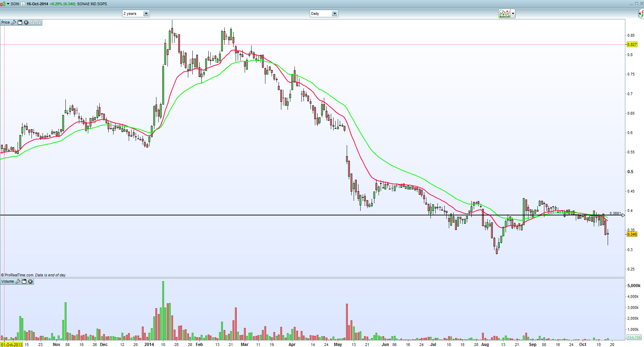
Task: Click the candlestick chart style icon
Action: pos(3,4)
